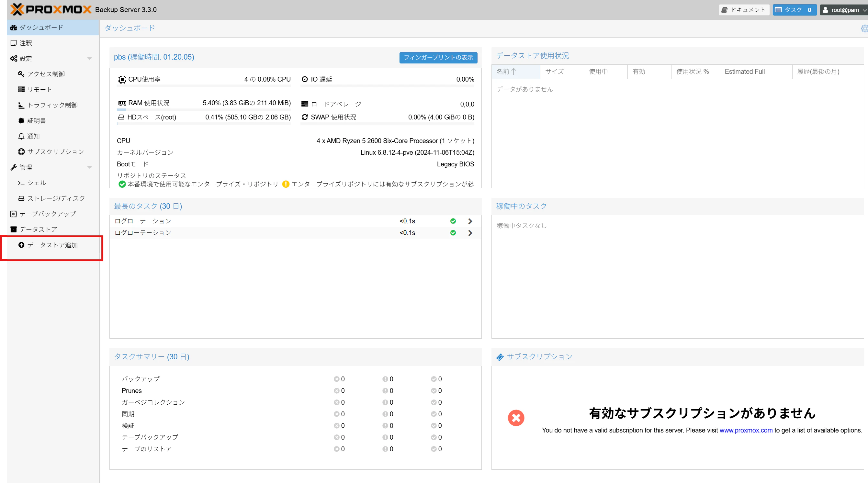
Task: Open the root@pam user dropdown menu
Action: click(843, 10)
